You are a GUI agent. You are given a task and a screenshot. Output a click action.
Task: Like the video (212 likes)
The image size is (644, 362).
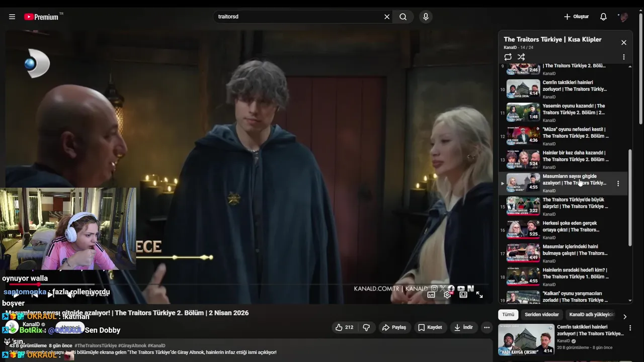point(345,327)
